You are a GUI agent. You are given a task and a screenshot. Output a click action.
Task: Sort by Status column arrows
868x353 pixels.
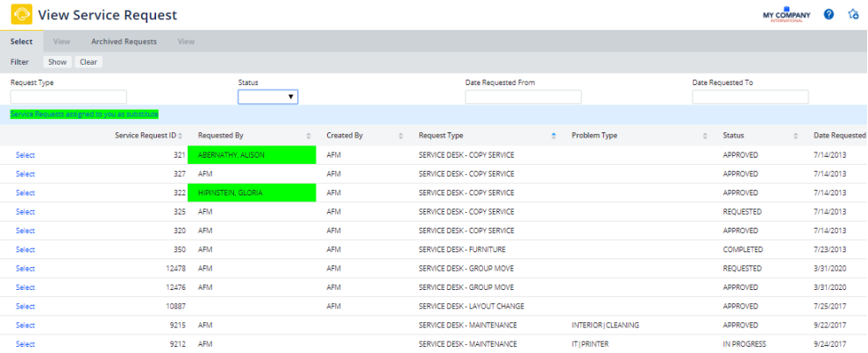point(796,136)
